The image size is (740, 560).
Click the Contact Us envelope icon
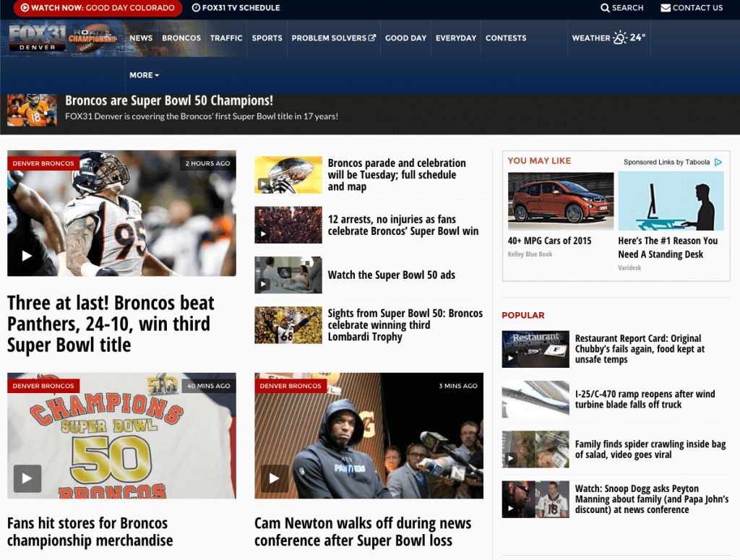666,8
